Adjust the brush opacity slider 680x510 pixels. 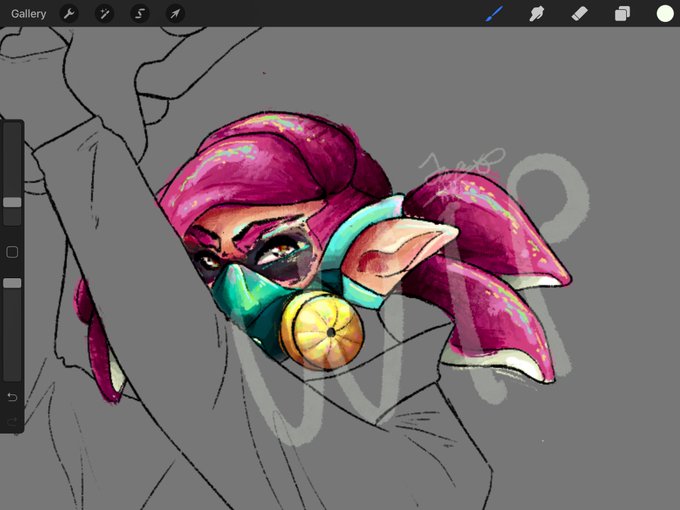12,283
